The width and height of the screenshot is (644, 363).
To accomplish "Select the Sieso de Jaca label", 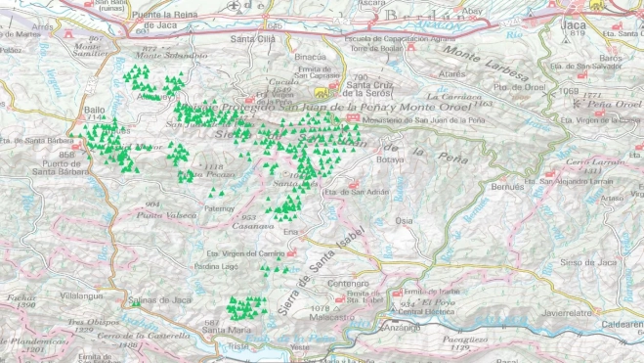I will (588, 262).
